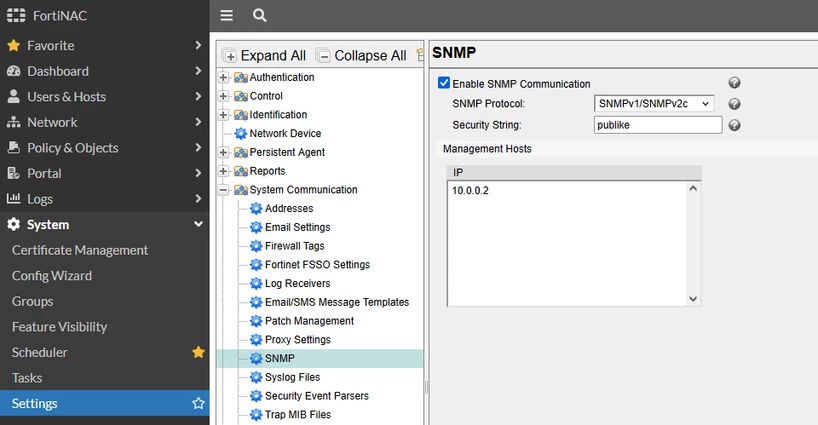Open the search magnifier icon
This screenshot has width=818, height=425.
[259, 16]
